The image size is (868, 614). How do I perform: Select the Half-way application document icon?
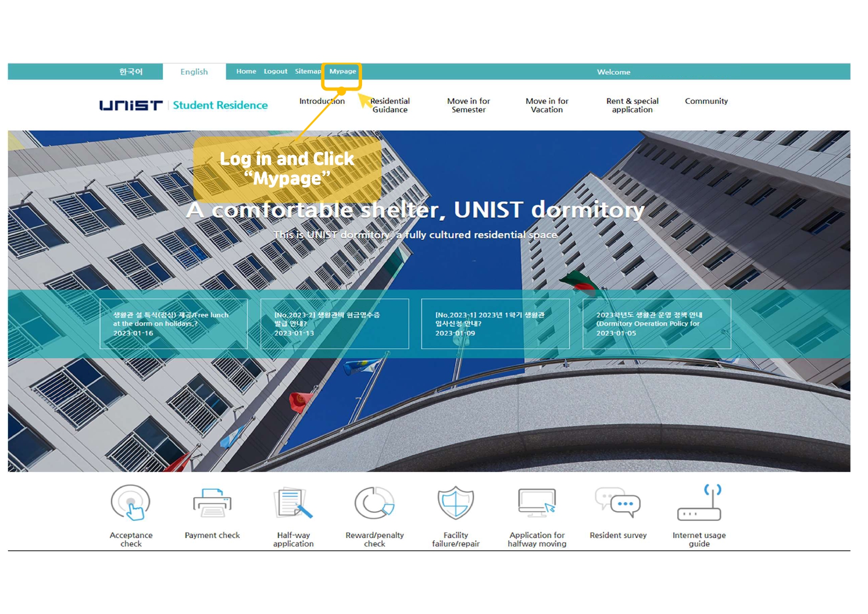point(293,503)
